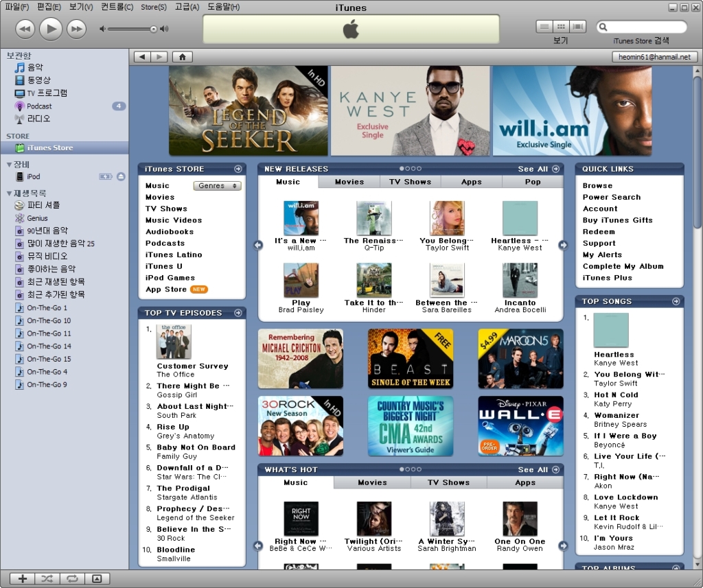Image resolution: width=703 pixels, height=588 pixels.
Task: Click the max volume speaker icon
Action: [165, 29]
